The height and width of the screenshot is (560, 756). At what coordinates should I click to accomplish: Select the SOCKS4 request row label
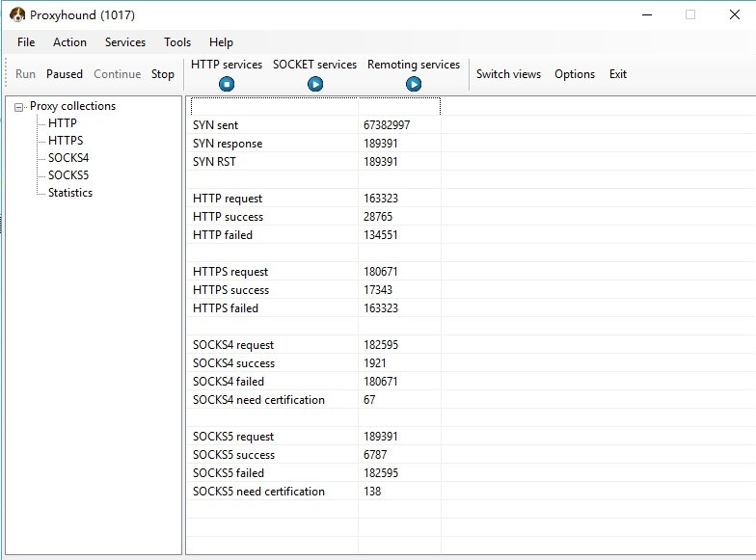pyautogui.click(x=233, y=345)
